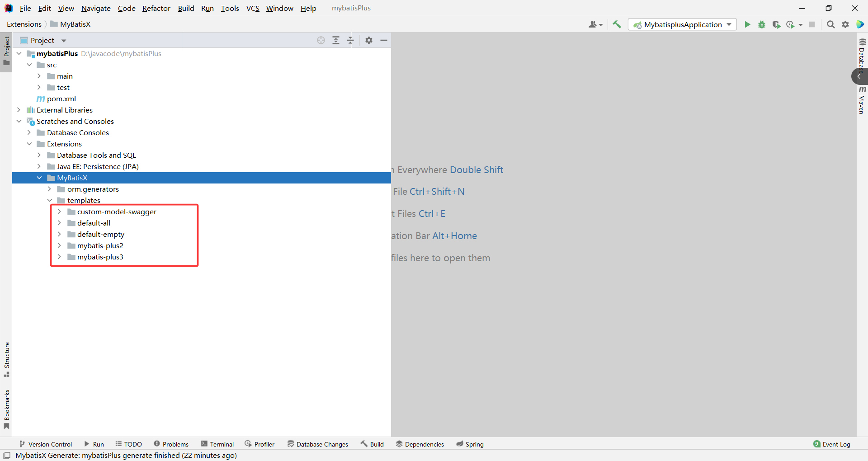This screenshot has height=461, width=868.
Task: Run MybatisplusApplication with the green play icon
Action: [747, 24]
